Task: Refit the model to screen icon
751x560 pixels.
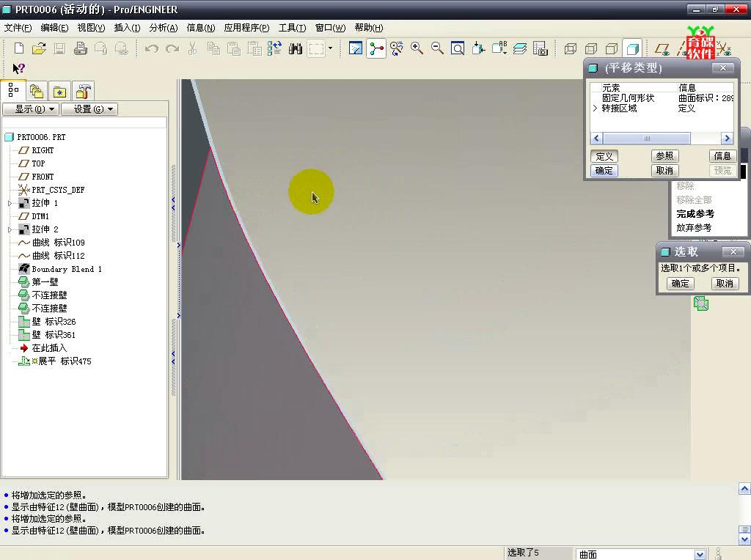Action: (458, 48)
